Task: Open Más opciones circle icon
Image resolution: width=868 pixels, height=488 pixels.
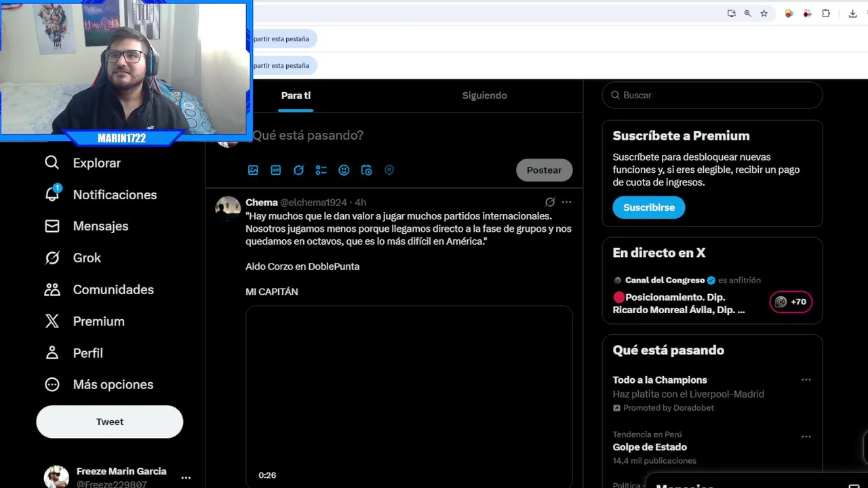Action: point(52,384)
